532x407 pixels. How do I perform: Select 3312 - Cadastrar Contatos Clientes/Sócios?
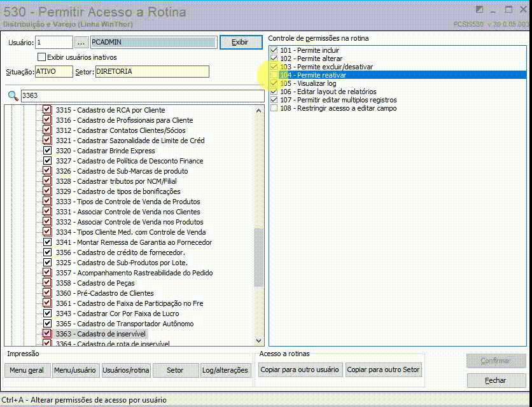(x=120, y=130)
